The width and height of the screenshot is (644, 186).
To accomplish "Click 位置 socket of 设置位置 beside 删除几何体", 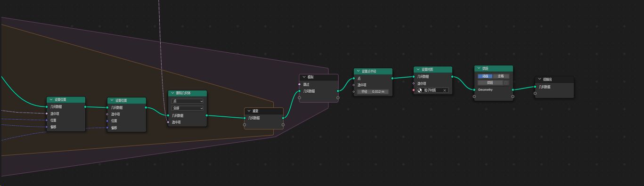I will (107, 121).
